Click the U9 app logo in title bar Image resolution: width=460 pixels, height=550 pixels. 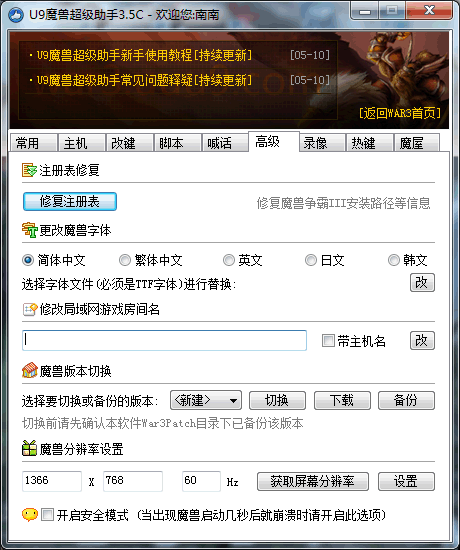tap(16, 14)
